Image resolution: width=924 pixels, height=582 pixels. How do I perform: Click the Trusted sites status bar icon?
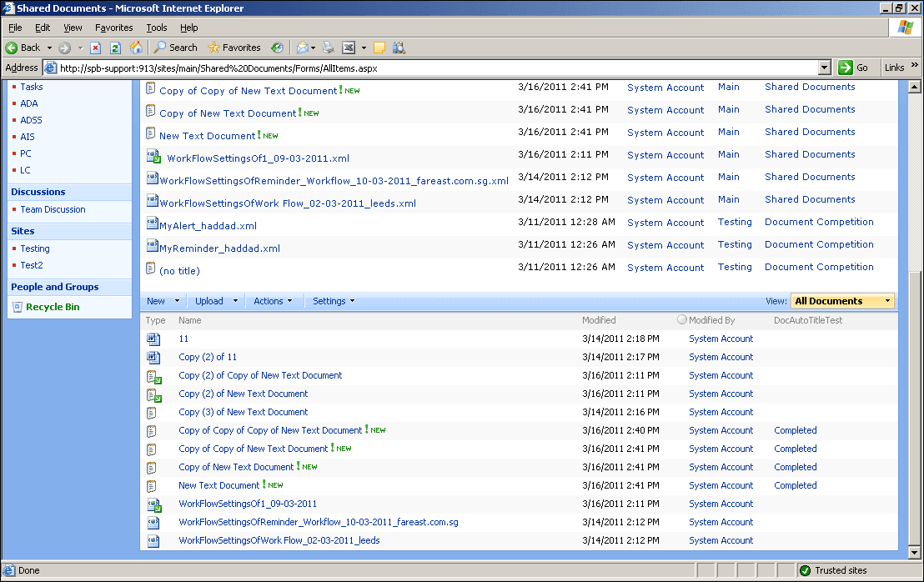(805, 570)
